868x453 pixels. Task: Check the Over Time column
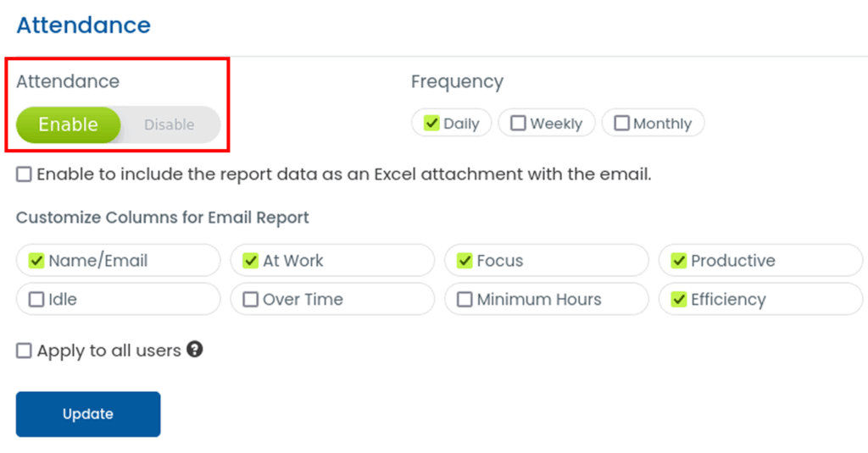pyautogui.click(x=250, y=299)
